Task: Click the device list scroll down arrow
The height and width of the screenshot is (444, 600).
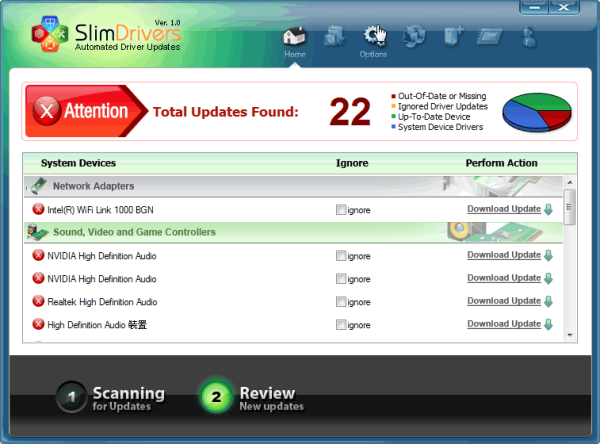Action: [x=570, y=335]
